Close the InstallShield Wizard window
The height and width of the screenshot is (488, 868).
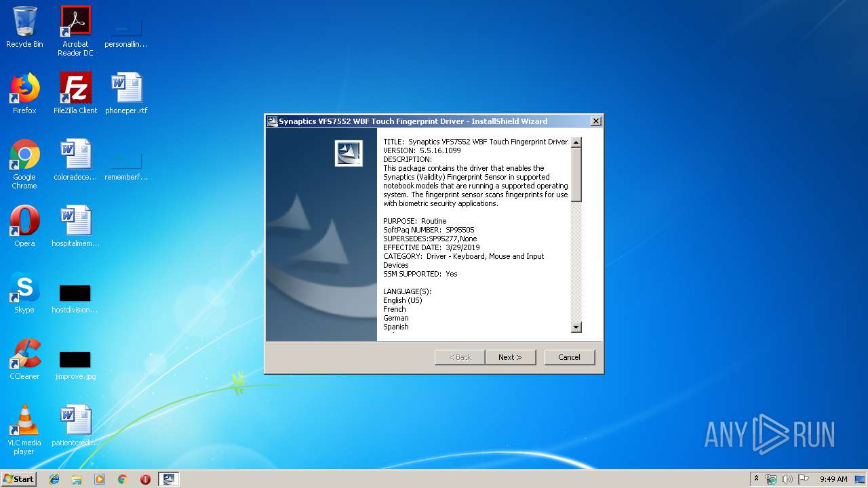(x=595, y=121)
